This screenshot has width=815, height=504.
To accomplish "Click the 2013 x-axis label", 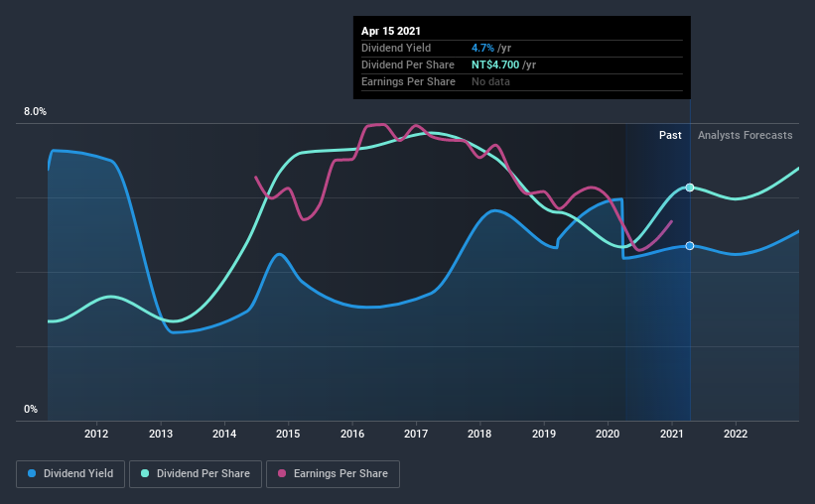I will coord(161,434).
